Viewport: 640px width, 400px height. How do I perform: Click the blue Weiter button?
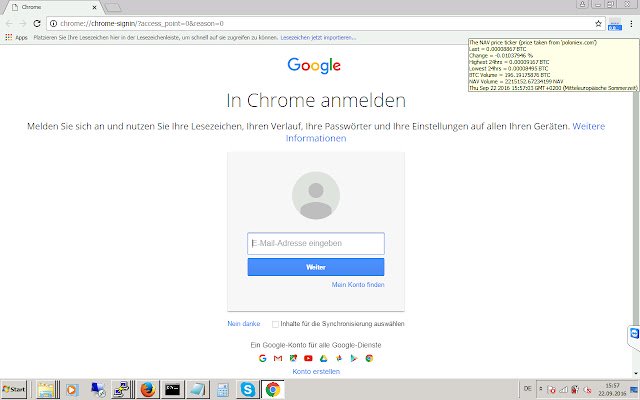click(316, 267)
